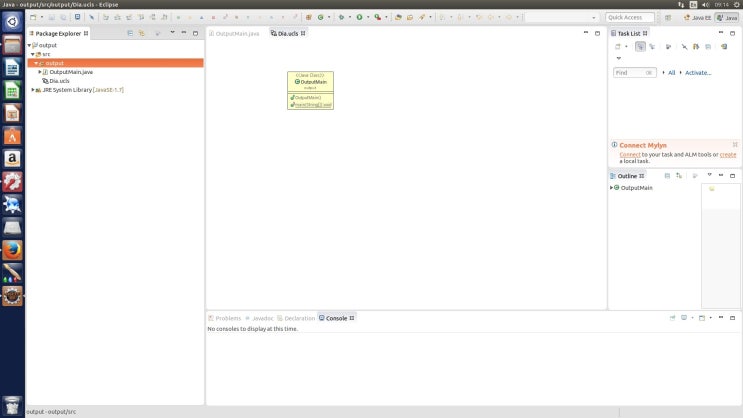Expand OutputMain in the Outline view
Viewport: 743px width, 418px height.
click(x=611, y=188)
